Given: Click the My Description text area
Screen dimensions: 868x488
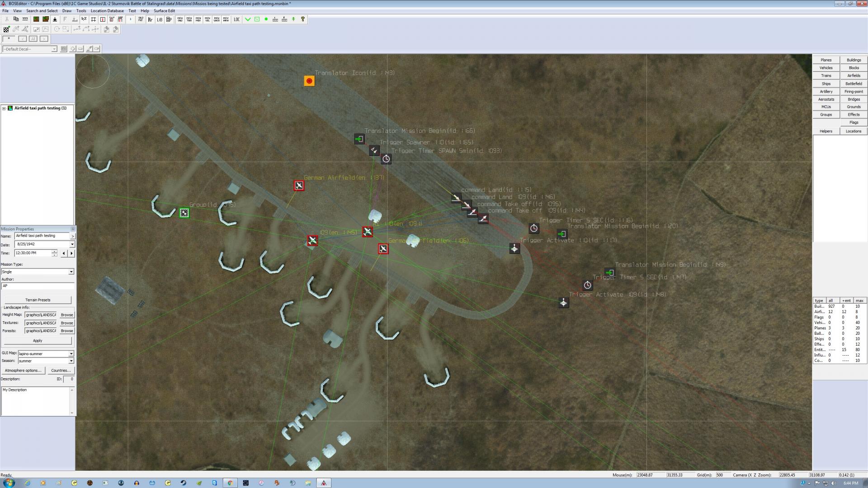Looking at the screenshot, I should tap(35, 401).
